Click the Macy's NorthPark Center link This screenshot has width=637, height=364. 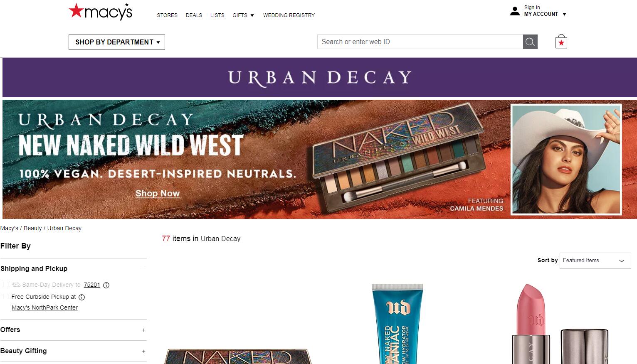[44, 308]
